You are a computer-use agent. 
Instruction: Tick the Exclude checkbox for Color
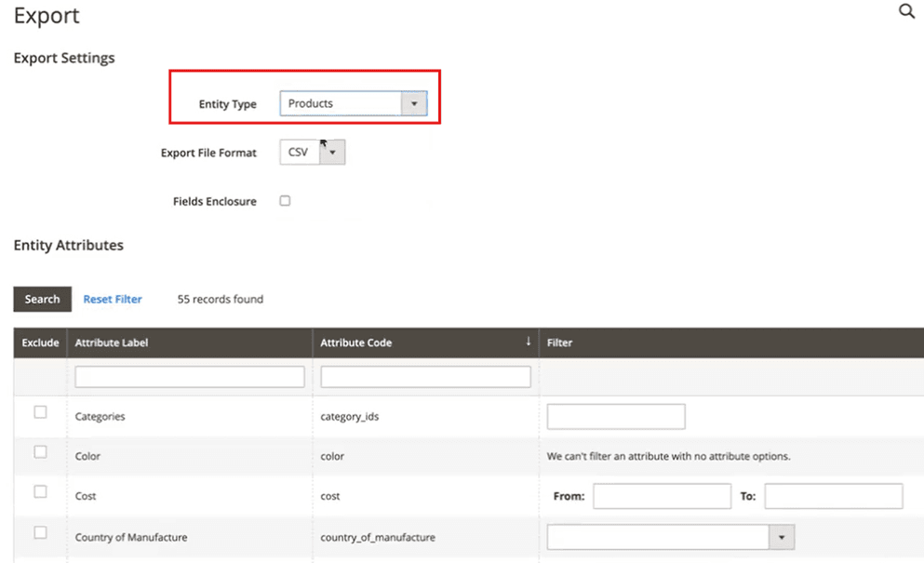point(40,452)
